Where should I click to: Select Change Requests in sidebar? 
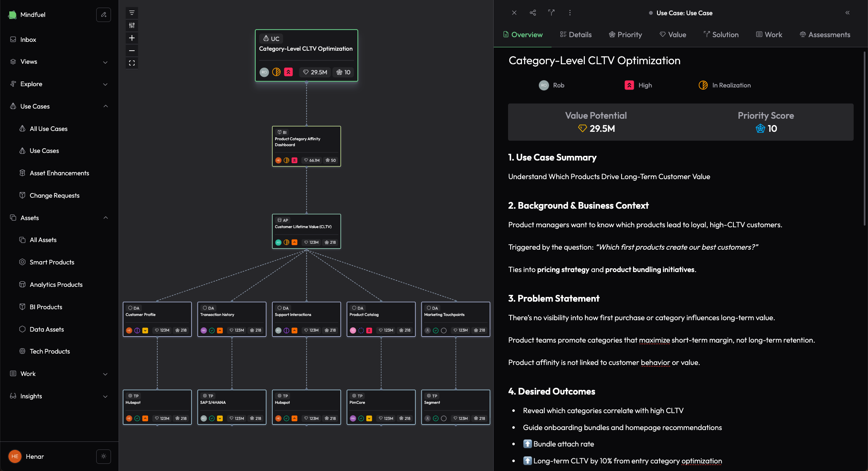point(54,196)
